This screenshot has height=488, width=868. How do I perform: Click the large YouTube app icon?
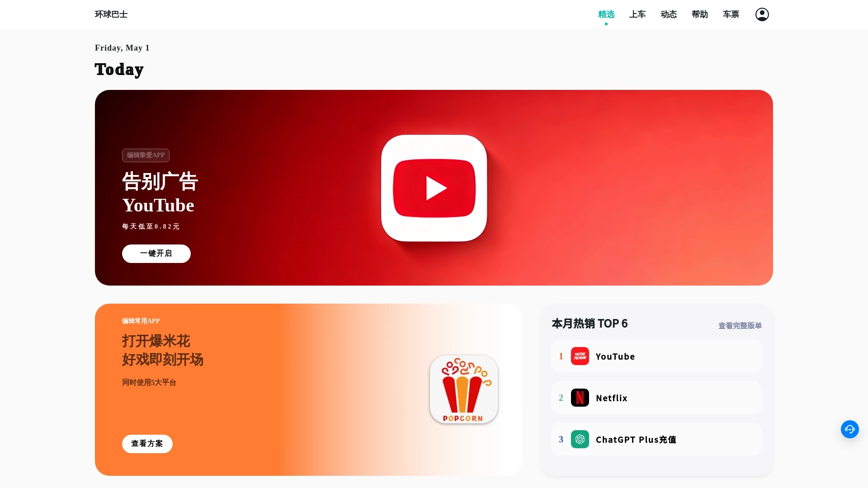[x=434, y=188]
